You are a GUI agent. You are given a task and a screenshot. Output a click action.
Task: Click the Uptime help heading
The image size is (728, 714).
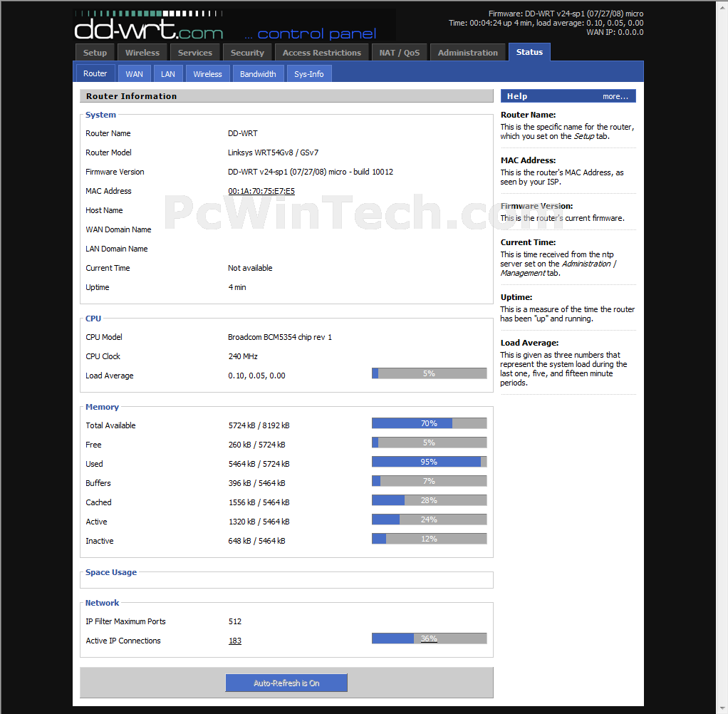tap(516, 297)
